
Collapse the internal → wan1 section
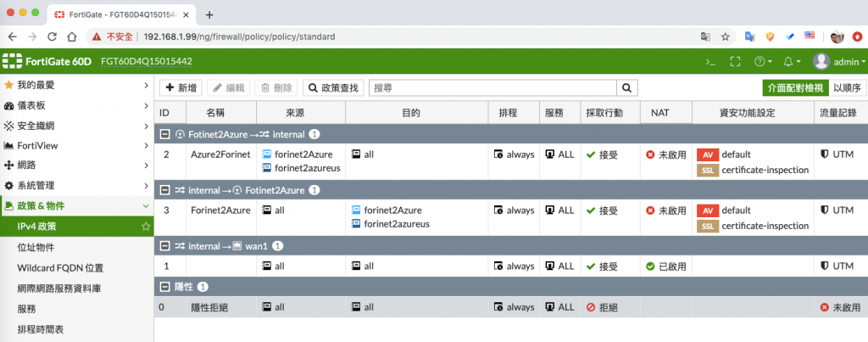click(164, 245)
